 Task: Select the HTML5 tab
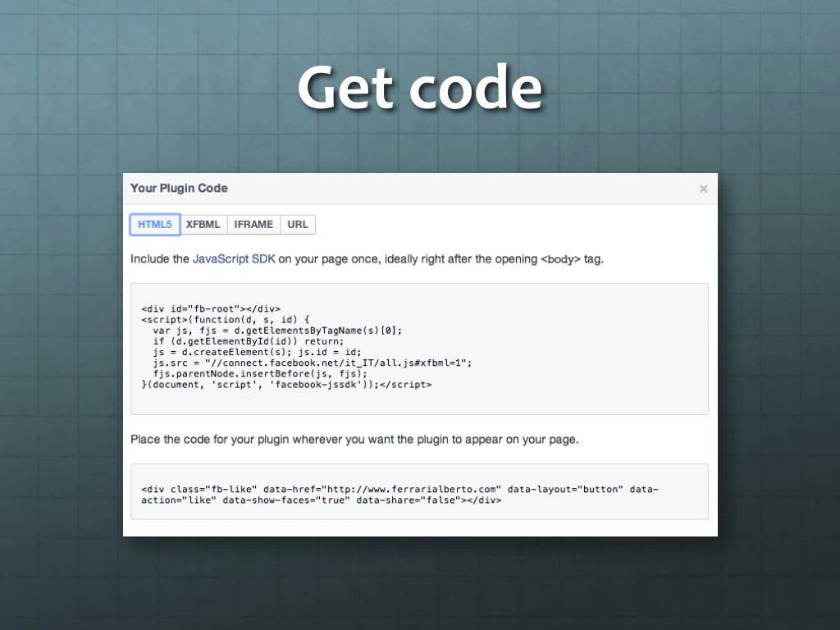155,225
